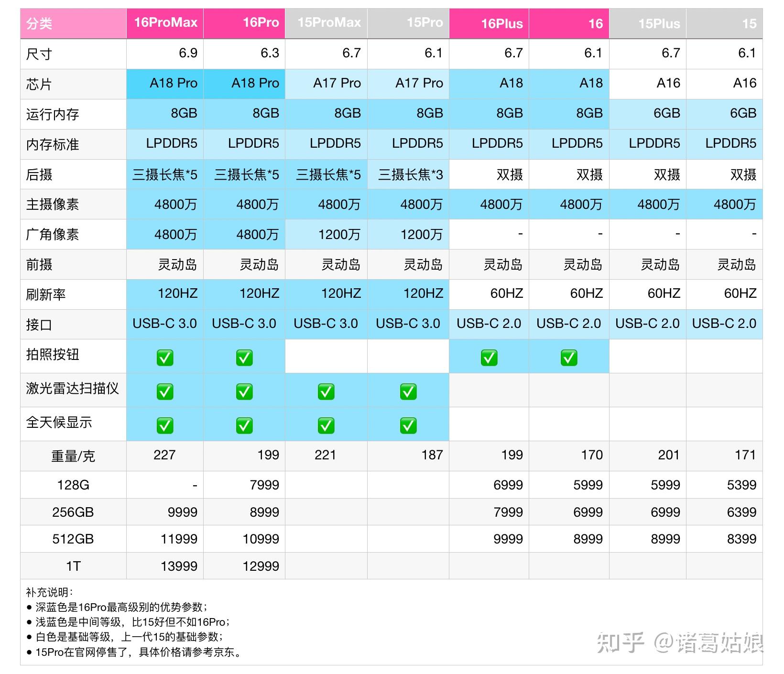Pick the 全天候显示 checkmark under 15ProMax
The height and width of the screenshot is (674, 784).
click(326, 425)
